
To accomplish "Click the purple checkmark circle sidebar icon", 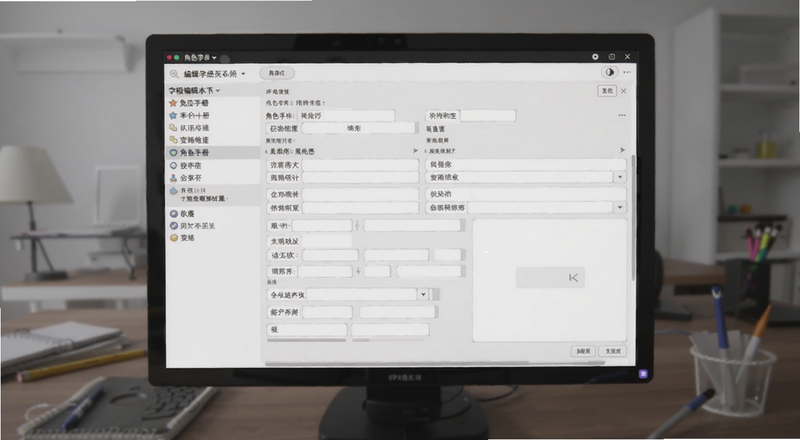I will click(173, 226).
